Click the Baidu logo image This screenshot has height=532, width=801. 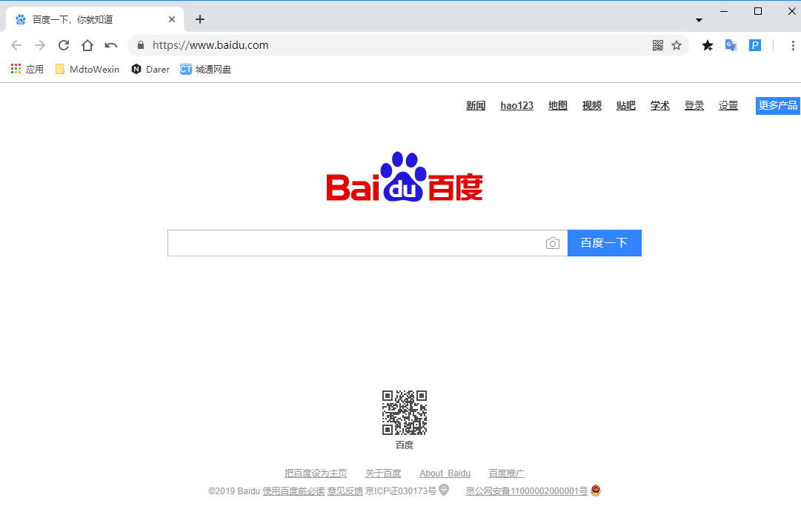click(x=405, y=177)
